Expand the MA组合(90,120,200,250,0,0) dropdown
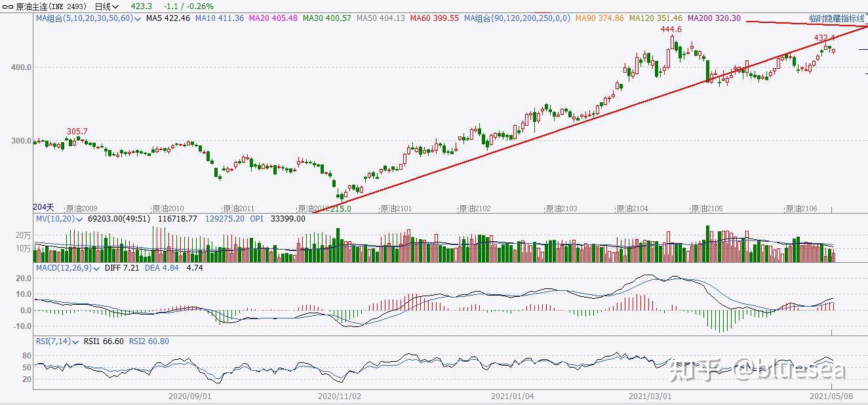This screenshot has height=405, width=868. 517,18
